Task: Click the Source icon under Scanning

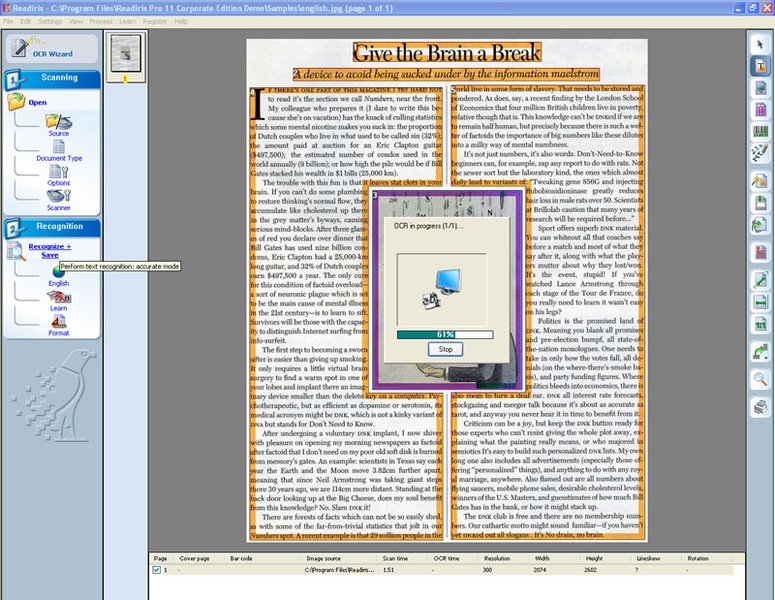Action: [x=58, y=122]
